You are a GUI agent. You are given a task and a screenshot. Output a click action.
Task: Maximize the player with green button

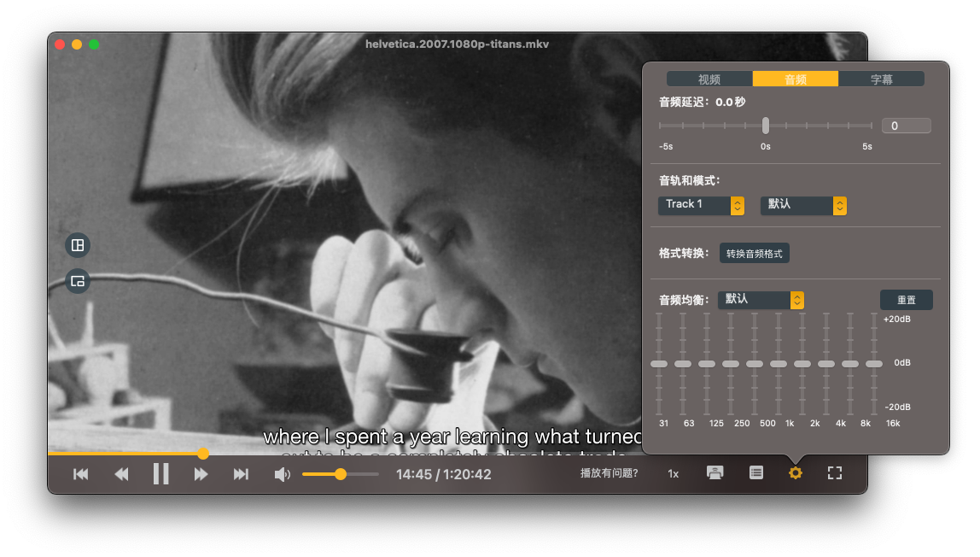[94, 44]
